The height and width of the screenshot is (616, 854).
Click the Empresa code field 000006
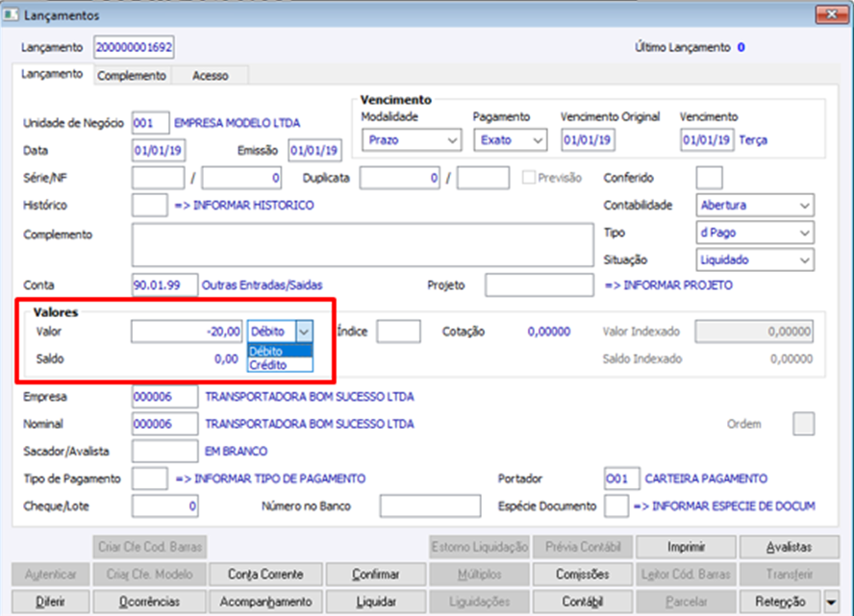[165, 397]
